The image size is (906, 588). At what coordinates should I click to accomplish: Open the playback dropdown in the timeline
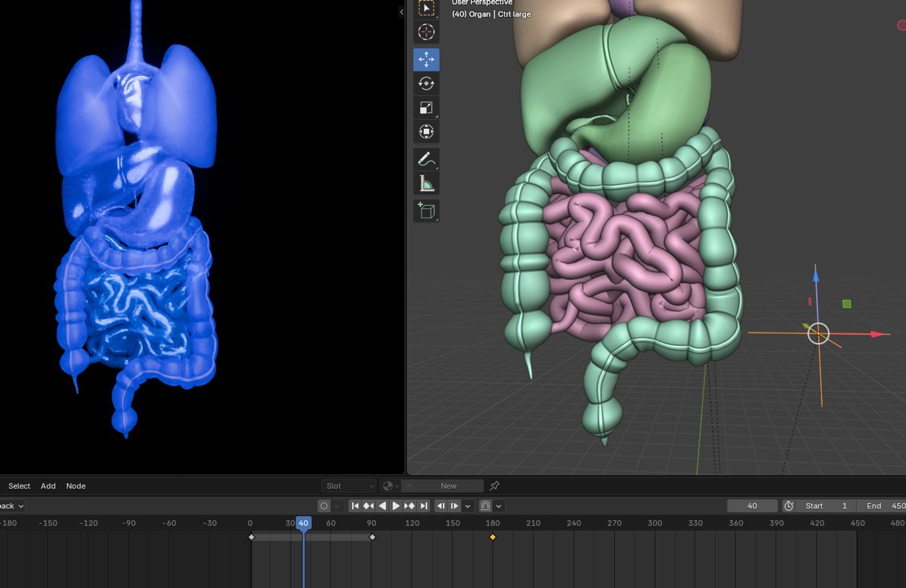pos(12,506)
